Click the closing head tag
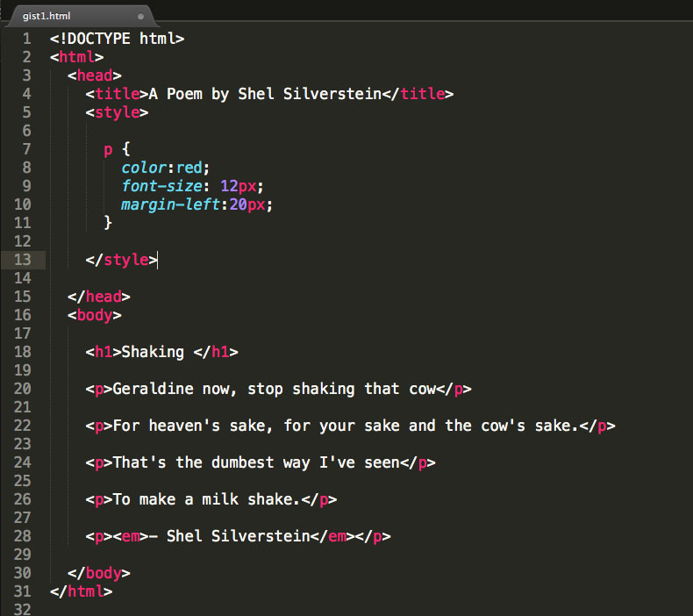This screenshot has height=616, width=693. 99,297
